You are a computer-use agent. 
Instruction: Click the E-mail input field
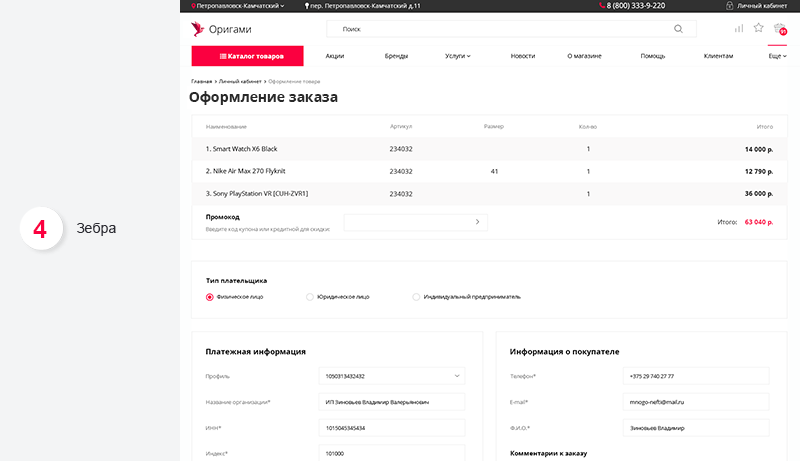click(x=696, y=402)
